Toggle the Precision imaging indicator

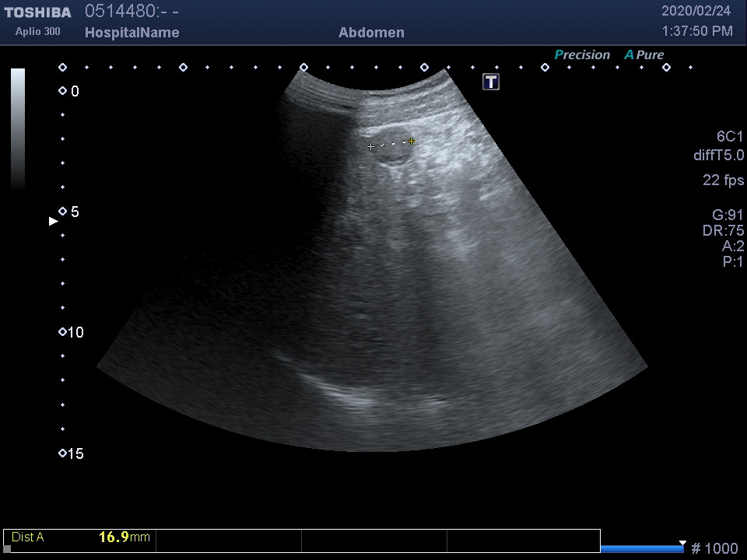[582, 55]
